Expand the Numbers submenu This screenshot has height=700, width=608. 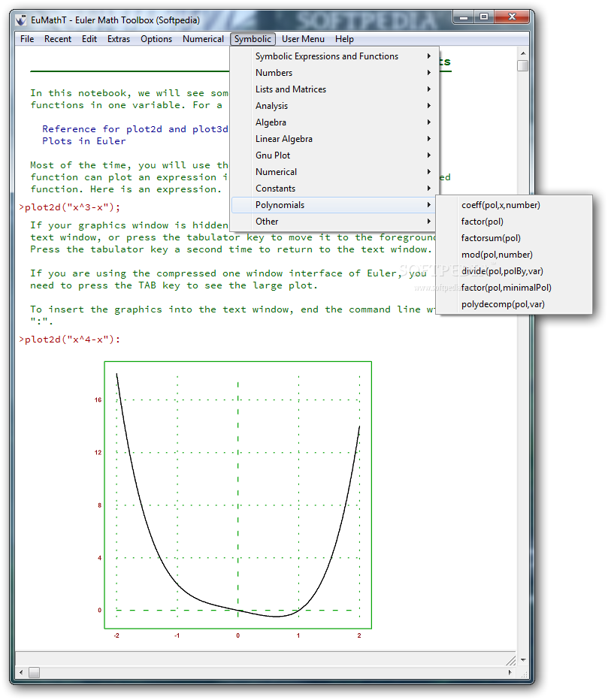[x=334, y=73]
